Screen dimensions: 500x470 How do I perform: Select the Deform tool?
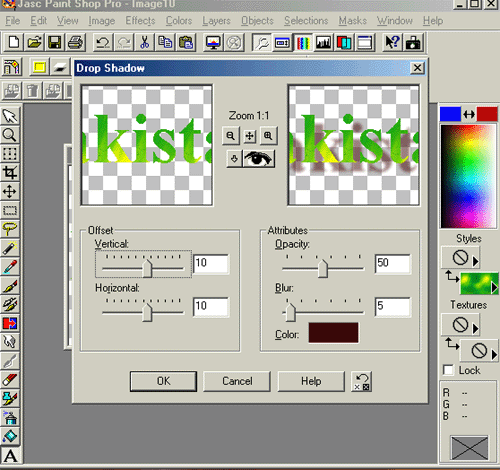click(x=10, y=154)
